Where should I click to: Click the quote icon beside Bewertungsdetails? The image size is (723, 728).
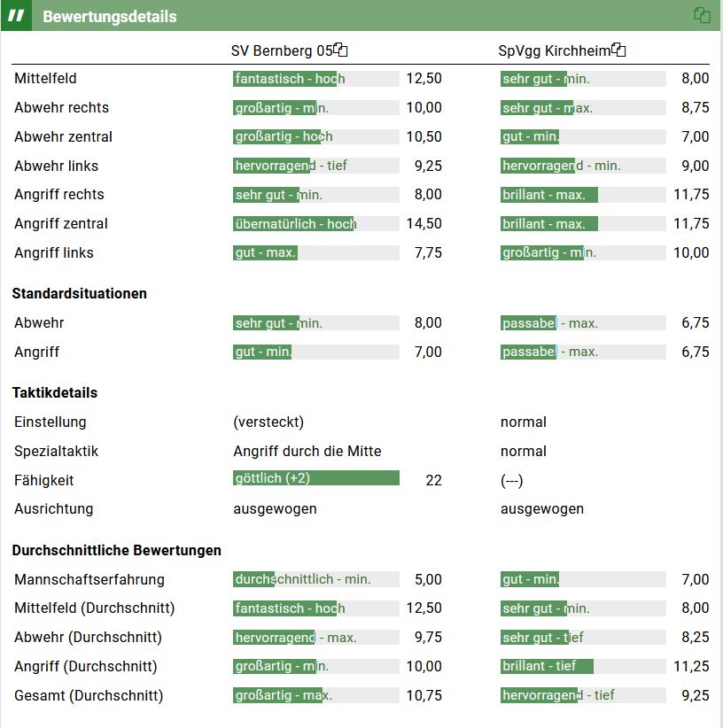point(16,16)
